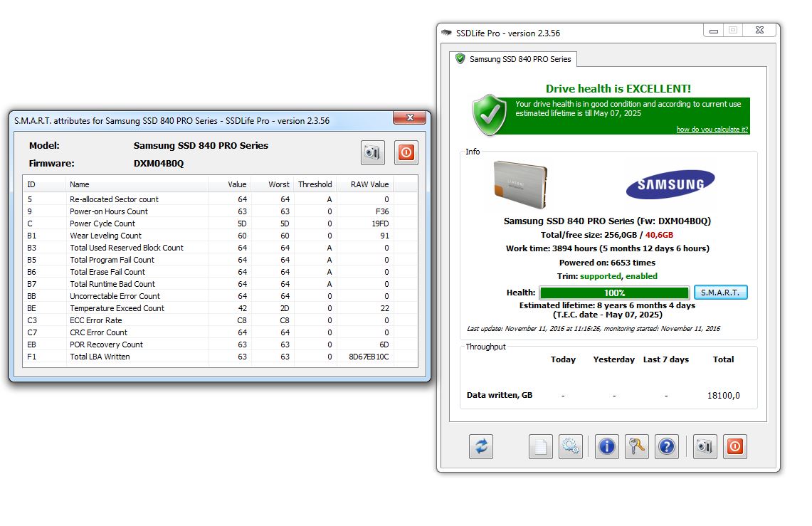812x526 pixels.
Task: Open the 'how do you calculate it?' link
Action: [712, 130]
